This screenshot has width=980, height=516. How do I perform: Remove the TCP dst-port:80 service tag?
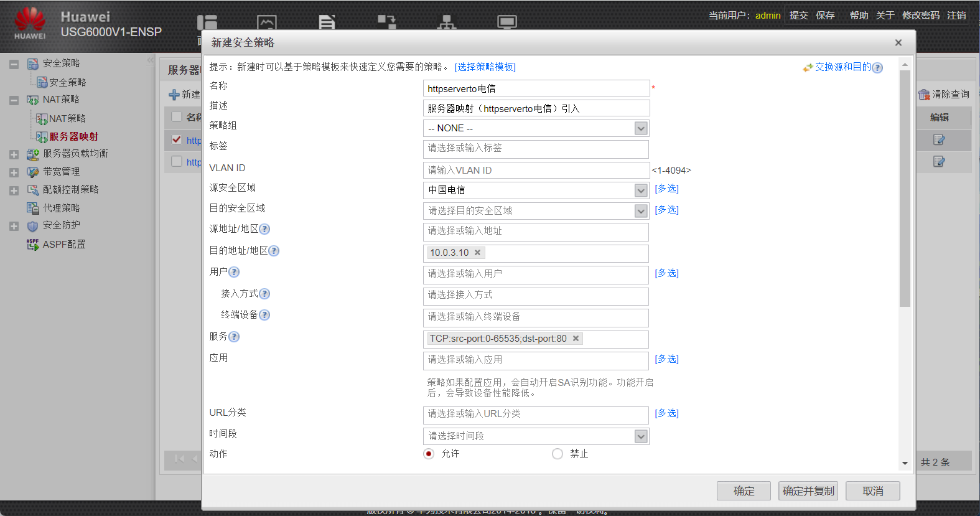coord(576,339)
